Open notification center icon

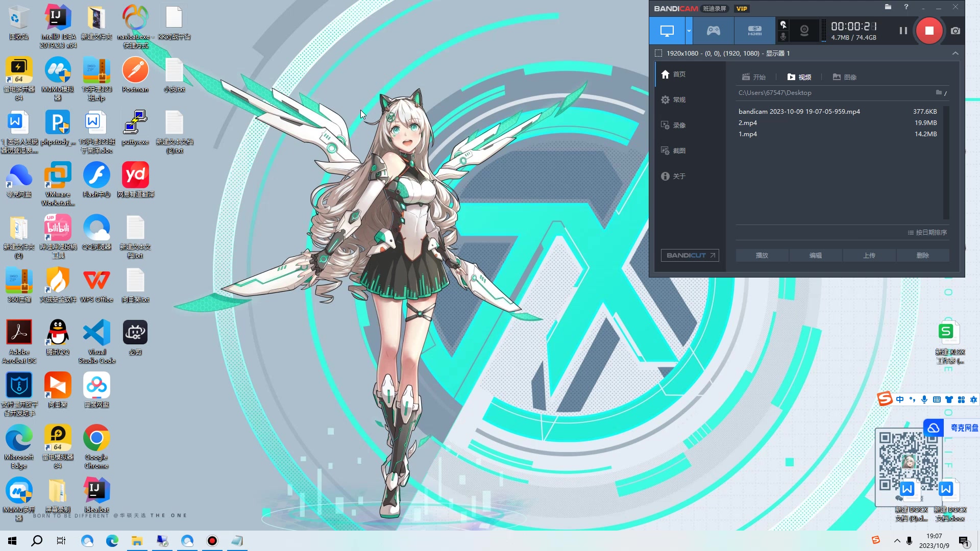pos(964,541)
